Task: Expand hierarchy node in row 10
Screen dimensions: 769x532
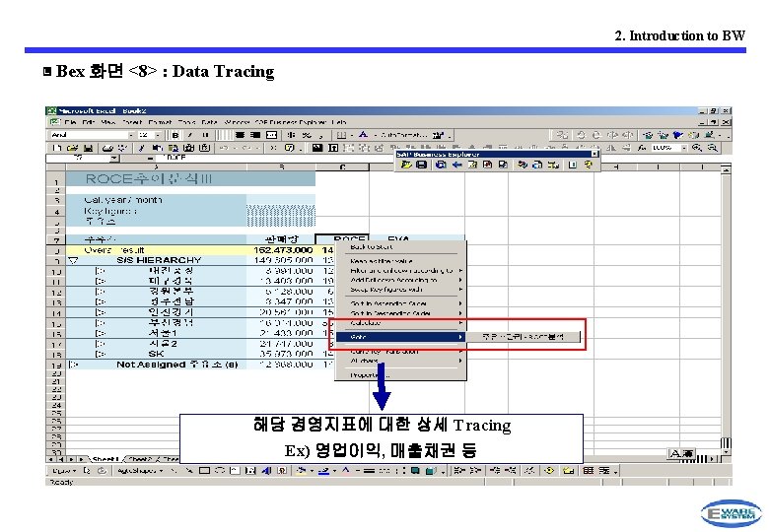Action: click(x=100, y=271)
